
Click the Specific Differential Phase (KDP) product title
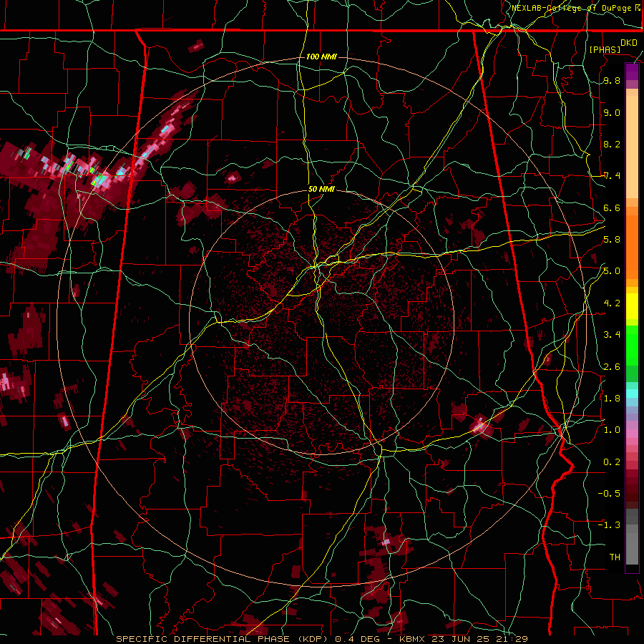tap(224, 639)
